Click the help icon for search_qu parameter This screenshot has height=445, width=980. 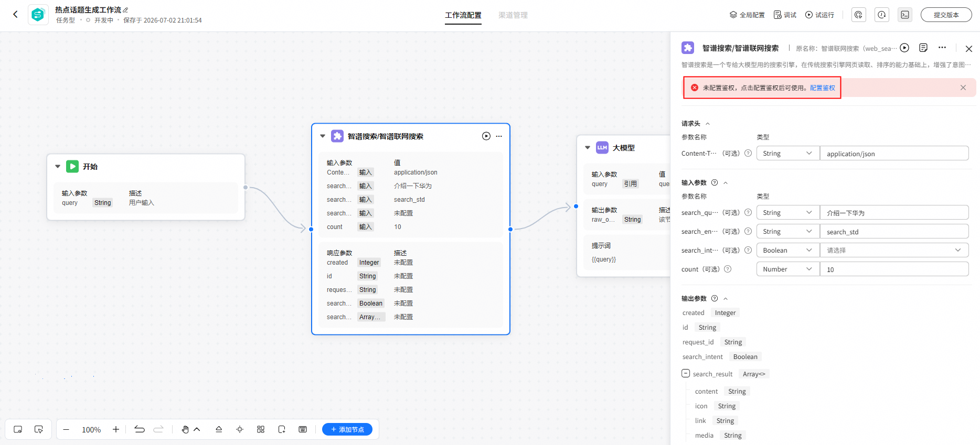click(x=748, y=212)
